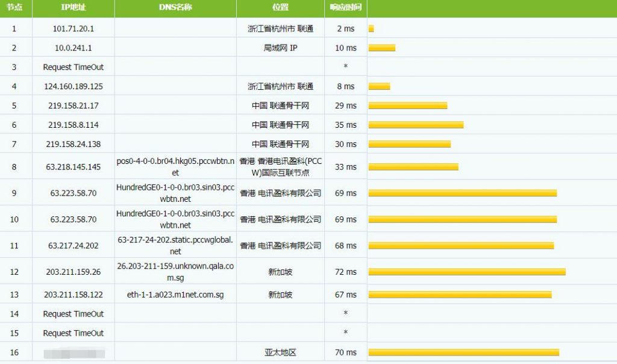Click node number 12 cell
This screenshot has height=364, width=617.
pyautogui.click(x=14, y=272)
